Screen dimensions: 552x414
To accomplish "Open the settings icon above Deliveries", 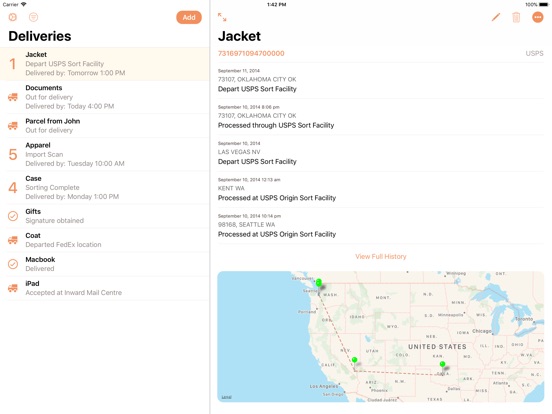I will point(13,17).
